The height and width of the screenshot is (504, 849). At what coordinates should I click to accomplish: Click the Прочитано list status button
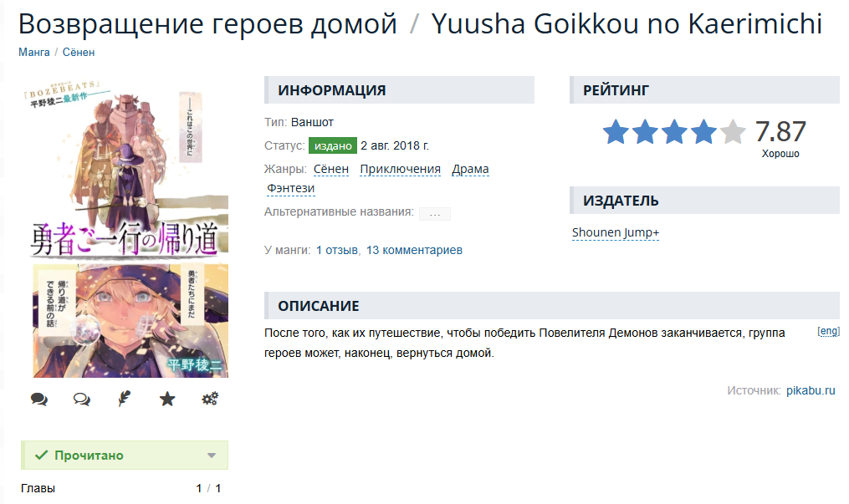pyautogui.click(x=125, y=456)
